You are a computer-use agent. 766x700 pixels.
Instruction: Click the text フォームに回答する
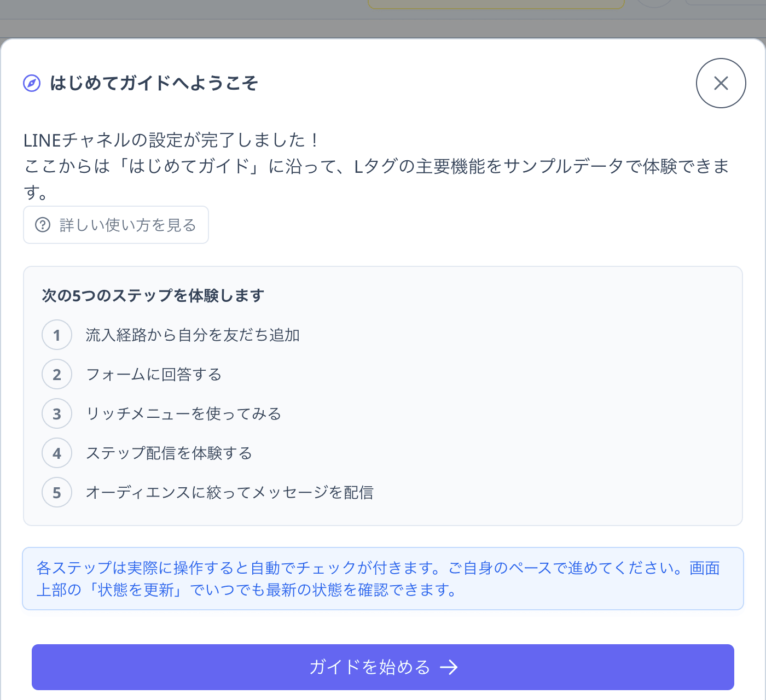[154, 374]
